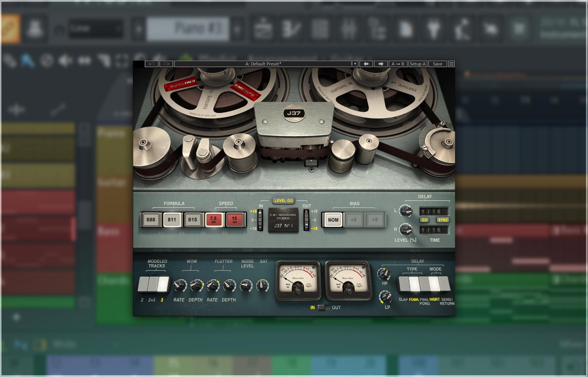Viewport: 588px width, 377px height.
Task: Set tape speed to 7.5 ips
Action: (213, 219)
